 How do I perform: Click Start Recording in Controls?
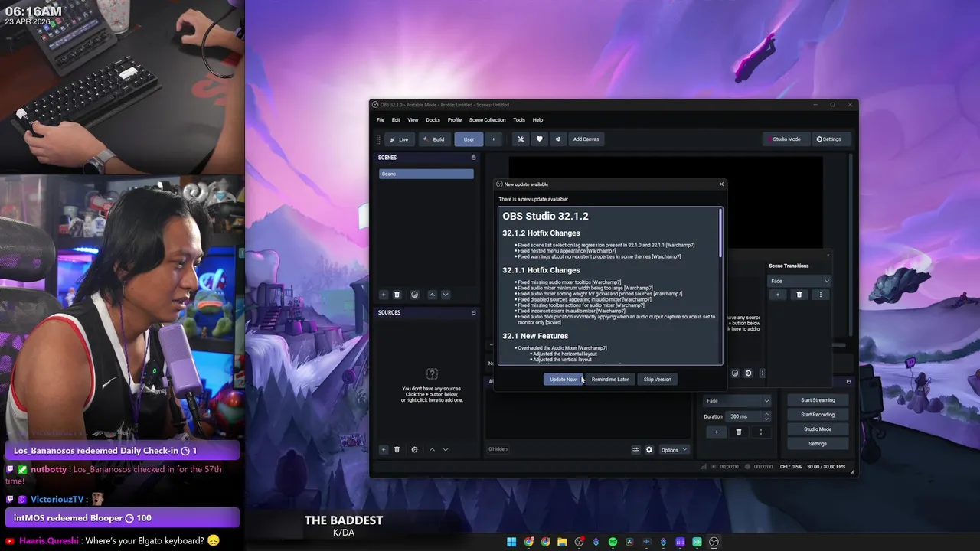click(x=818, y=415)
